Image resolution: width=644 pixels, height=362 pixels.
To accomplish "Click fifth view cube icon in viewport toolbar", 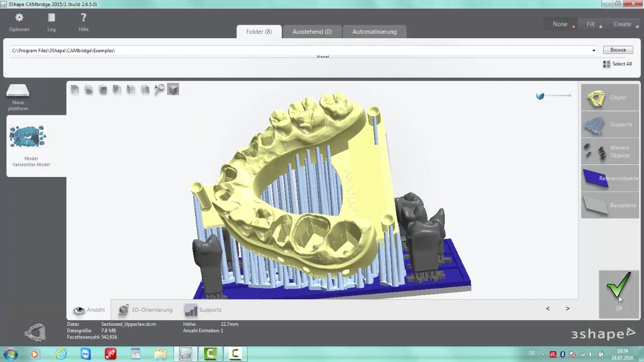I will (x=131, y=89).
